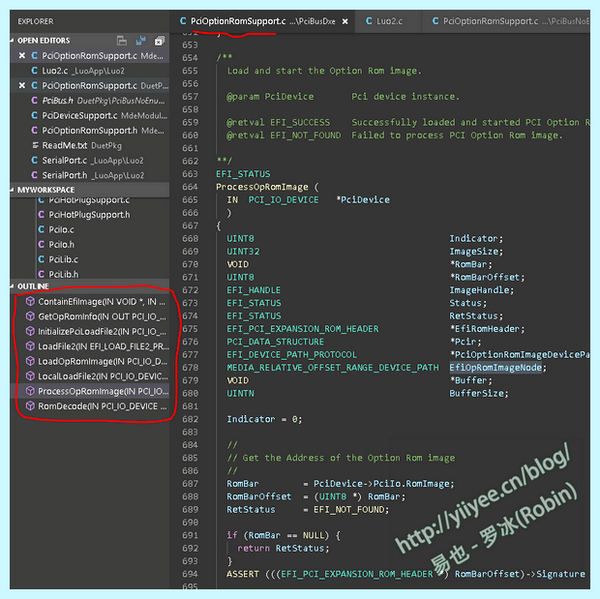Viewport: 600px width, 599px height.
Task: Collapse the MYWORKSPACE section
Action: pyautogui.click(x=12, y=190)
